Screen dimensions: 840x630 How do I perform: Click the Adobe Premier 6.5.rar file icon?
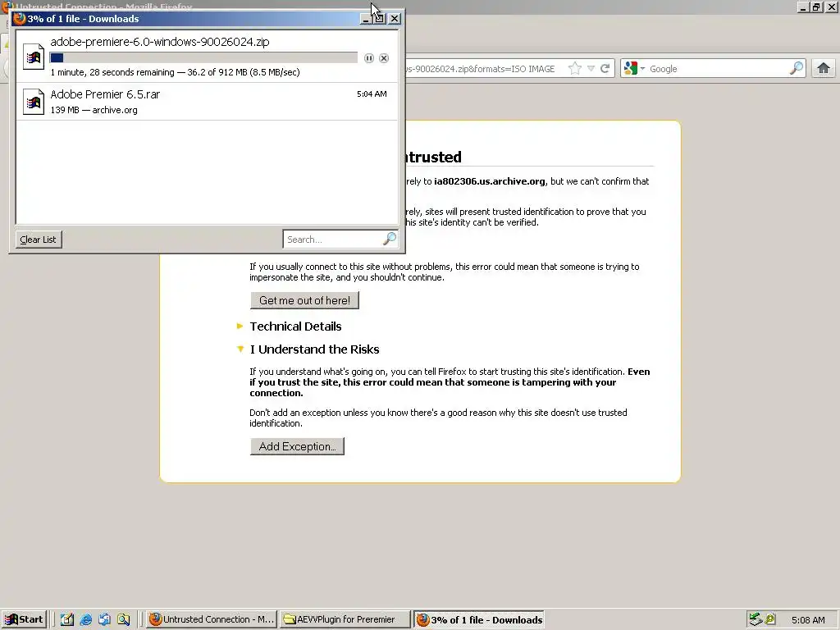click(33, 101)
